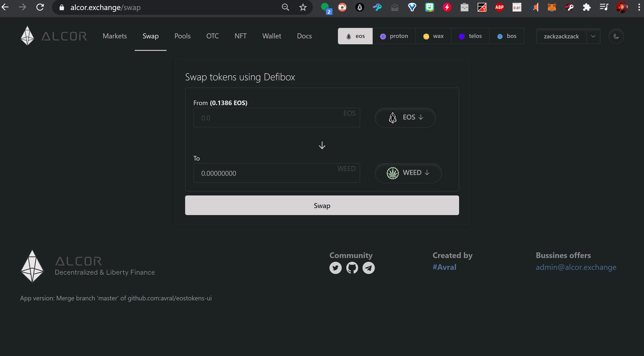Open the Extensions puzzle menu
The width and height of the screenshot is (644, 356).
587,7
